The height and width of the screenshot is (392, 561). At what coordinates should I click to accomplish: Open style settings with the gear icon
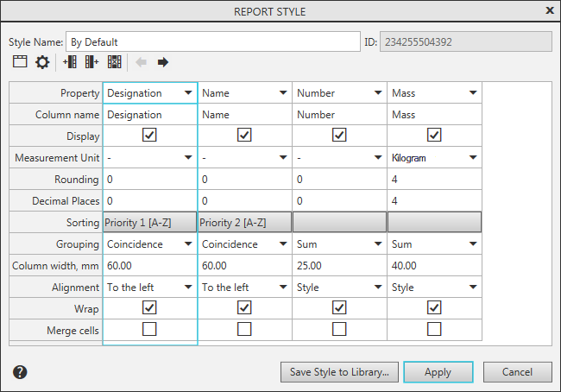pyautogui.click(x=42, y=62)
